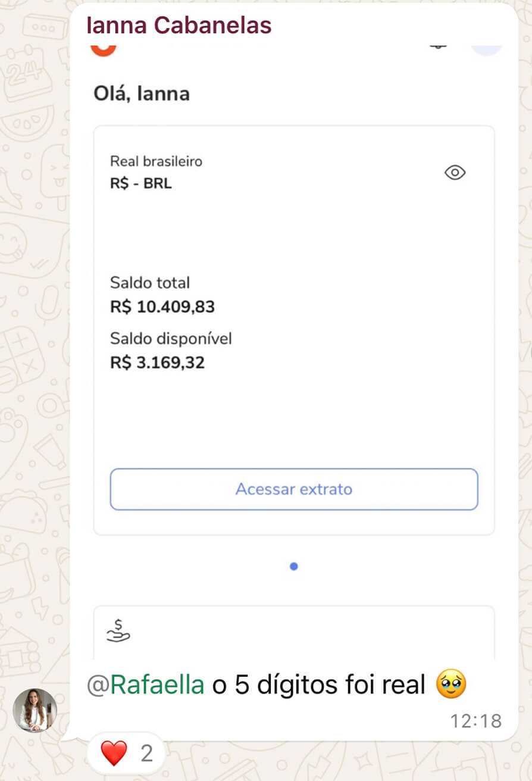The width and height of the screenshot is (532, 781).
Task: Click the Olá, Ianna greeting heading
Action: tap(142, 93)
